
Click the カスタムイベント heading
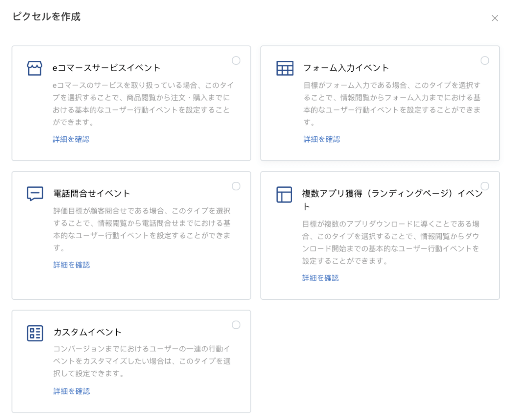click(x=87, y=332)
